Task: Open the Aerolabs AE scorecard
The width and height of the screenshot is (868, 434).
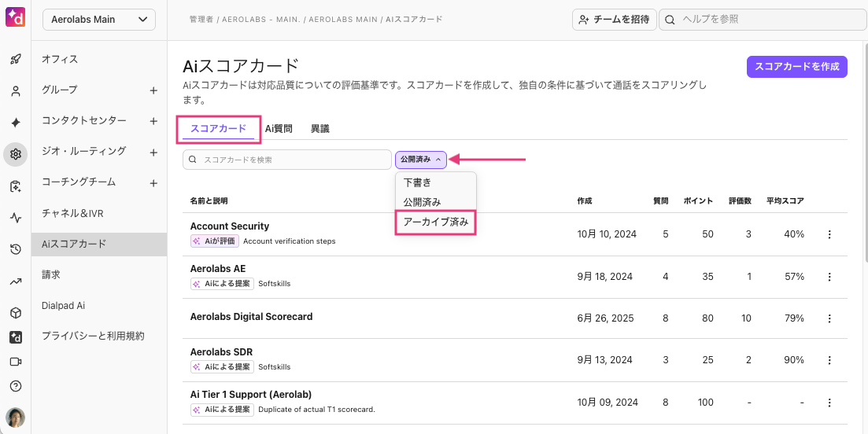Action: (x=217, y=268)
